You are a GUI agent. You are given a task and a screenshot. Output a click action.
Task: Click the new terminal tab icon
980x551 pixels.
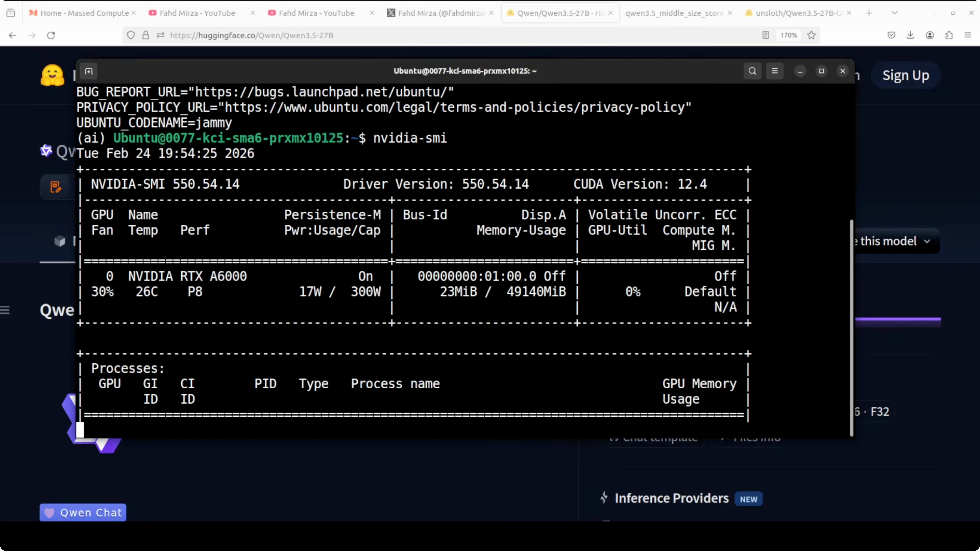pyautogui.click(x=89, y=71)
